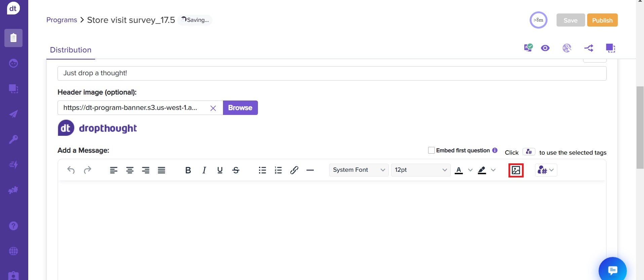Open the key icon in sidebar
The height and width of the screenshot is (280, 644).
(x=13, y=139)
